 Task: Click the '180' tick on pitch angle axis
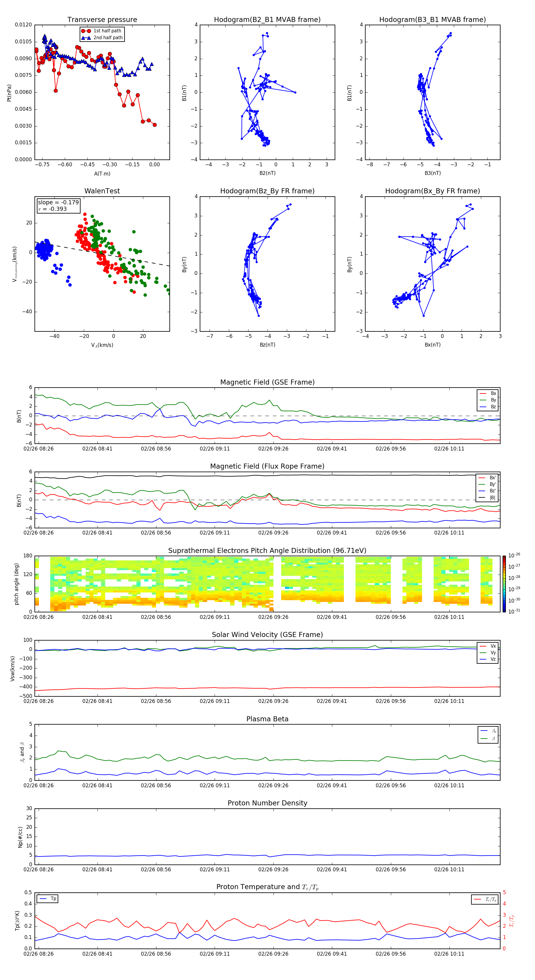point(28,556)
